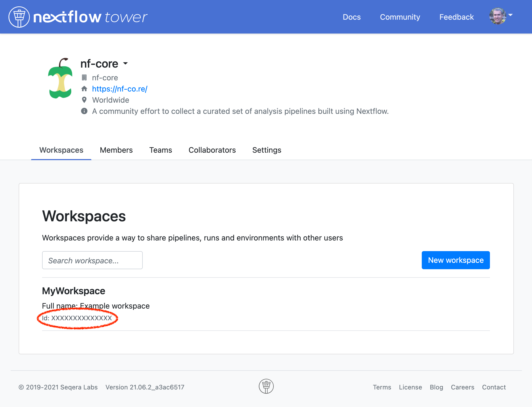Open MyWorkspace from the list

tap(73, 291)
